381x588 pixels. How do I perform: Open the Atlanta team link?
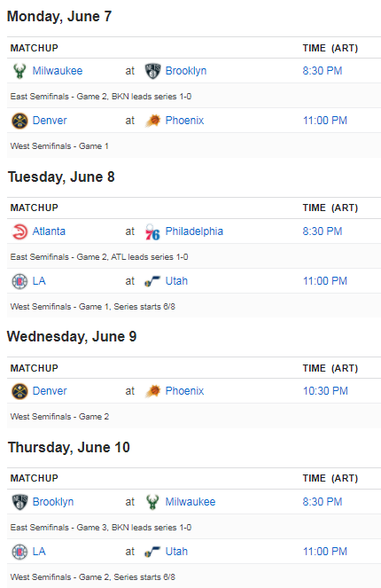click(x=49, y=231)
